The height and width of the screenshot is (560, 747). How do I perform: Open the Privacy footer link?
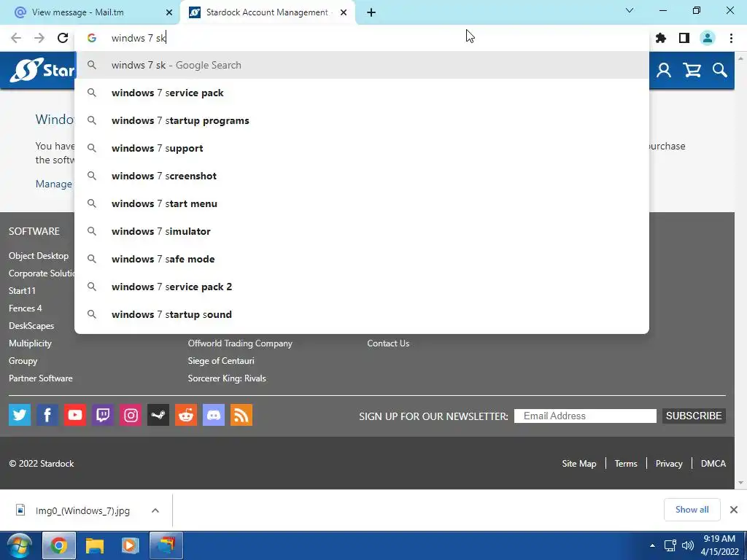coord(669,463)
